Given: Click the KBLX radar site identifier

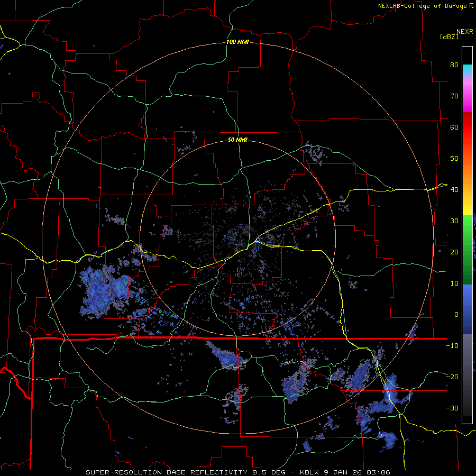Looking at the screenshot, I should click(x=310, y=472).
